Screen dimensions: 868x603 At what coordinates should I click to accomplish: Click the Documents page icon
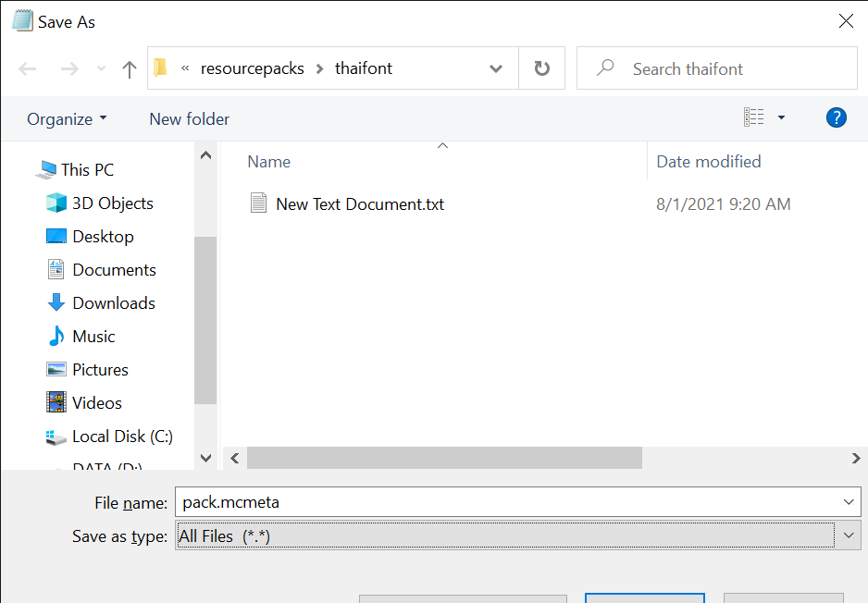56,269
